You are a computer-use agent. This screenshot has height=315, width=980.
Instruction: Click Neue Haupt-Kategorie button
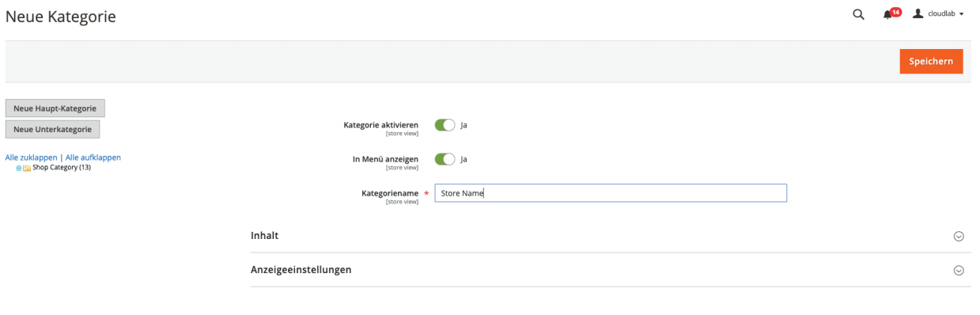tap(55, 108)
